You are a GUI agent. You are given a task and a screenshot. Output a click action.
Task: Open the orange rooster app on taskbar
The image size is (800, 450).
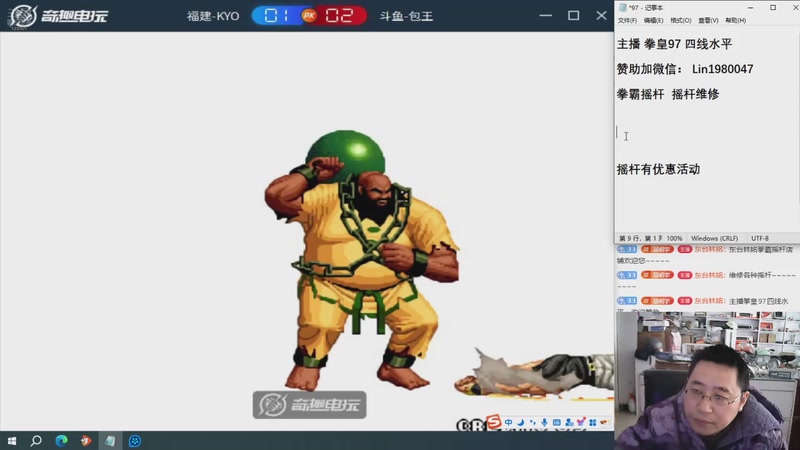pos(86,441)
